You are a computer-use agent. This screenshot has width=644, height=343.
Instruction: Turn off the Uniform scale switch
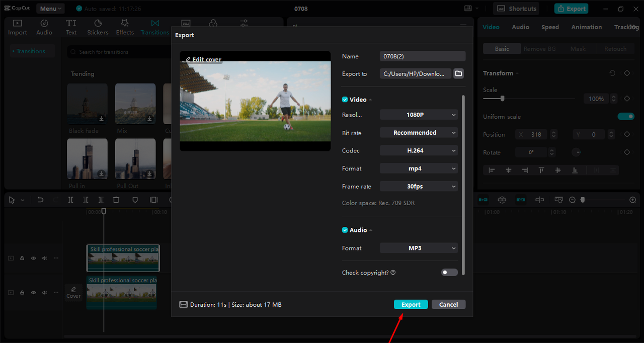[626, 117]
